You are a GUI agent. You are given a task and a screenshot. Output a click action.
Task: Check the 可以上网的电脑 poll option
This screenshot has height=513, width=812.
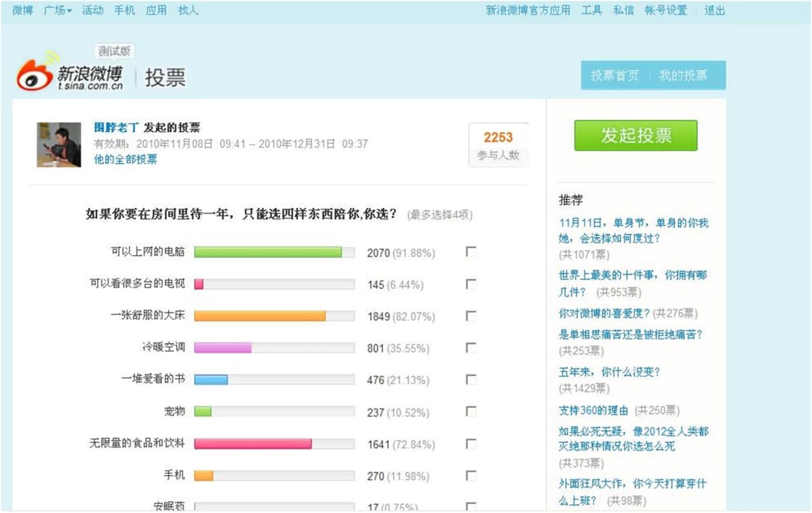tap(471, 252)
